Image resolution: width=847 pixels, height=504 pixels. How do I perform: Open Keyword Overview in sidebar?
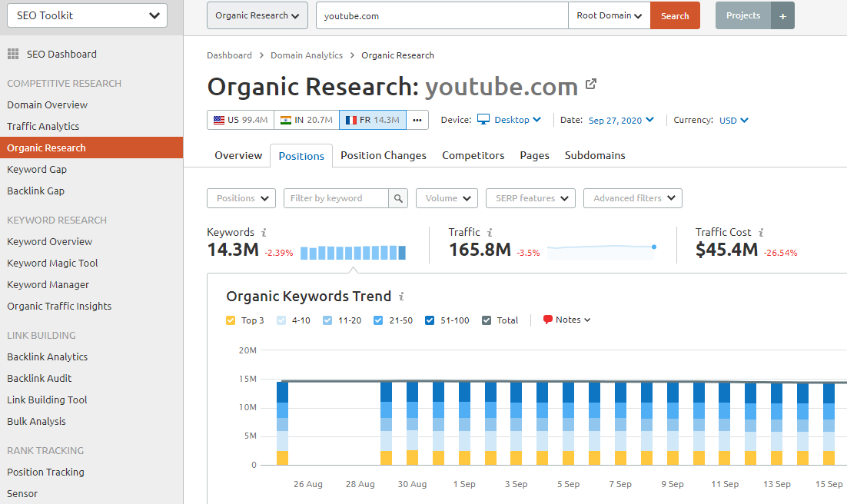click(x=50, y=241)
